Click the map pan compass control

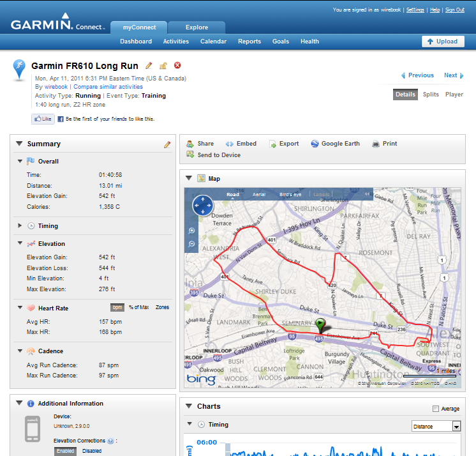(202, 206)
